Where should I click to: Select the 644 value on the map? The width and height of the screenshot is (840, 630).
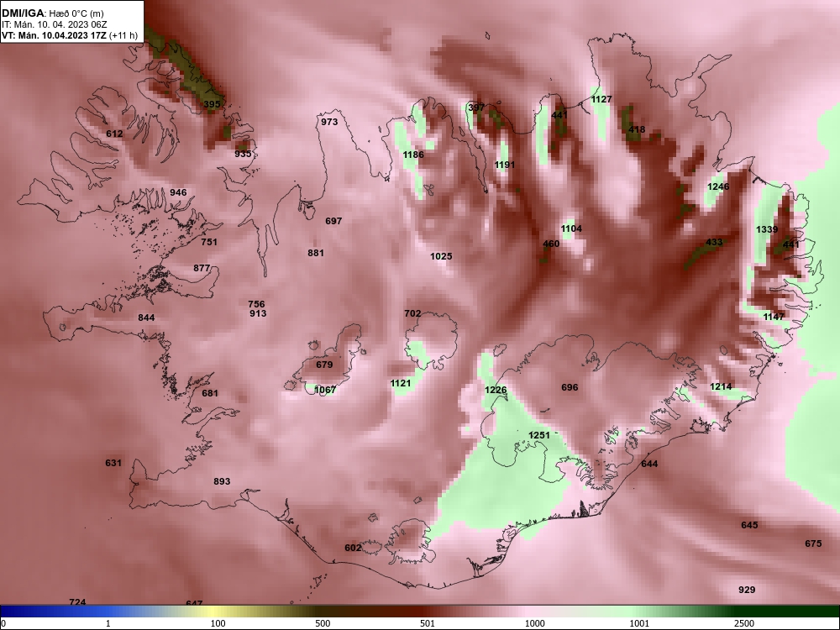pyautogui.click(x=649, y=464)
